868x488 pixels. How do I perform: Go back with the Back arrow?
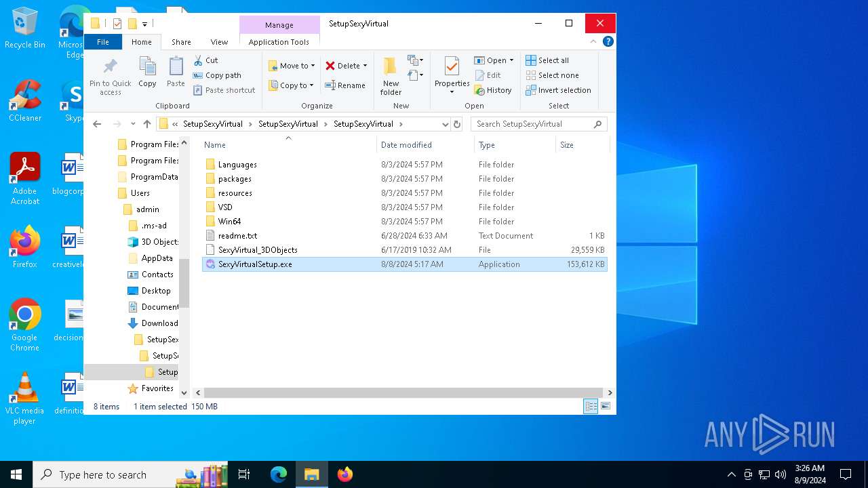tap(97, 124)
